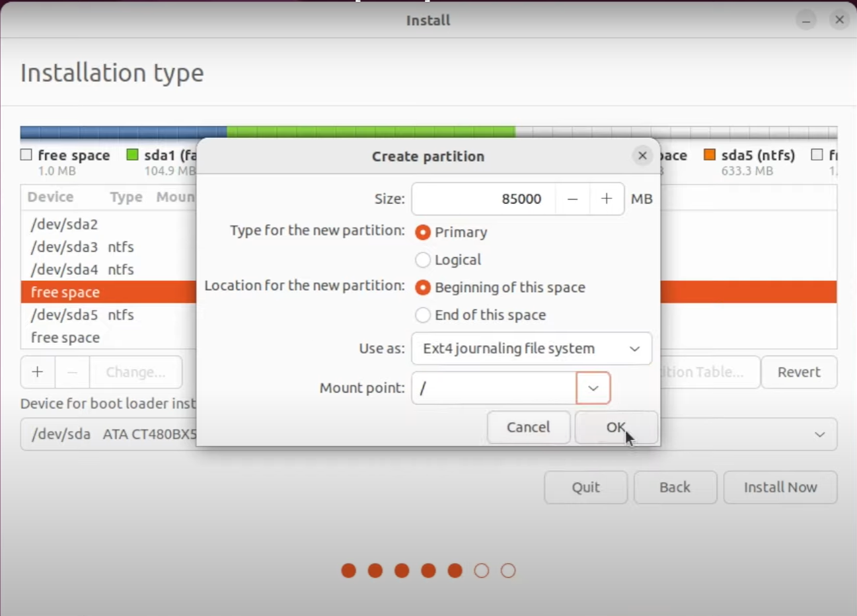Select /dev/sda5 ntfs row
This screenshot has height=616, width=857.
point(108,315)
